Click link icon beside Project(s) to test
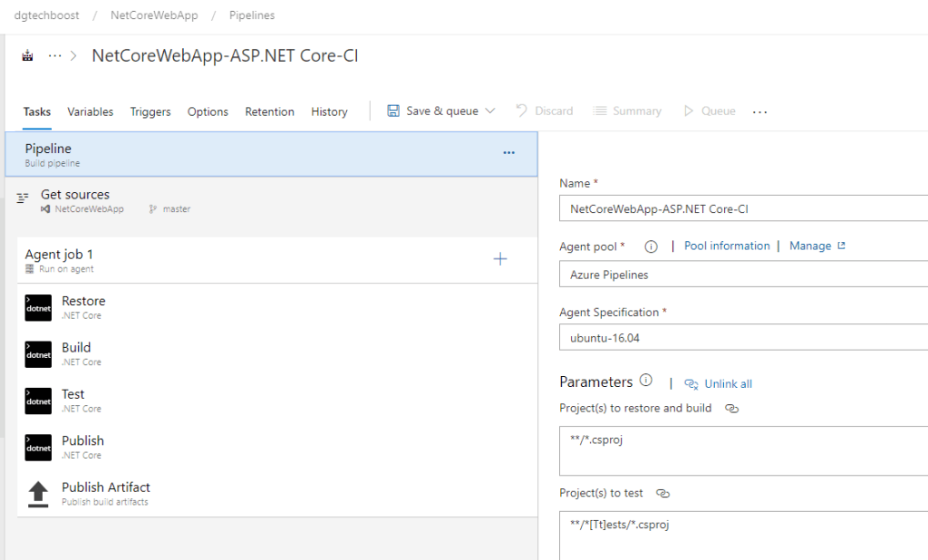This screenshot has height=560, width=928. point(662,494)
